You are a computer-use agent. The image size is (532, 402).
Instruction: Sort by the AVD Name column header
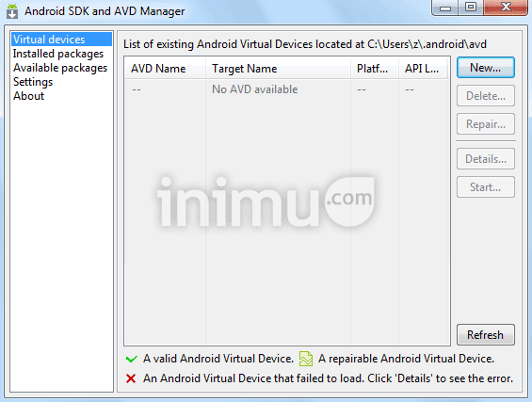(165, 69)
